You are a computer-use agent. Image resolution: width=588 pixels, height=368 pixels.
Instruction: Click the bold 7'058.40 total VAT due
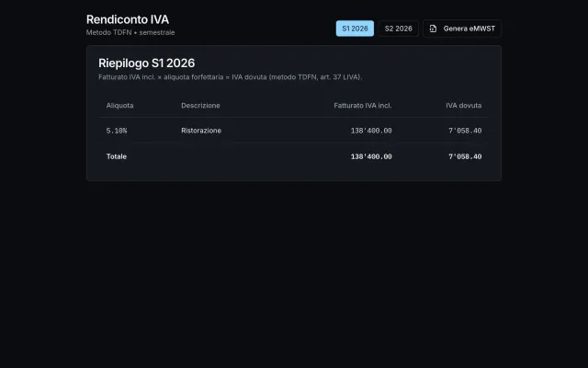465,156
